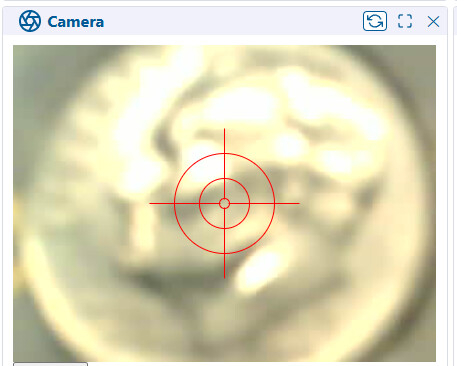
Task: Click left end of horizontal crosshair line
Action: pyautogui.click(x=151, y=203)
